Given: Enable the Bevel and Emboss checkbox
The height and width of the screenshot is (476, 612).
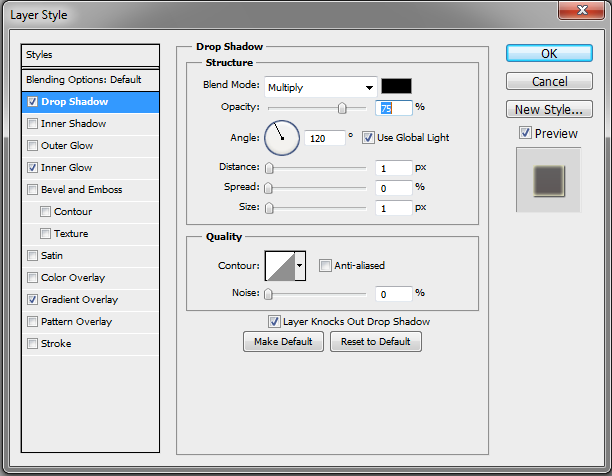Looking at the screenshot, I should coord(32,190).
